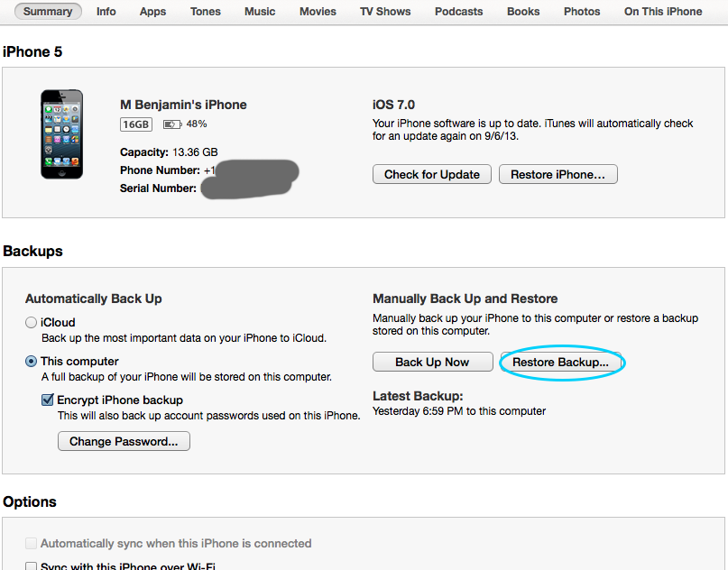Toggle Automatically sync when connected checkbox
The image size is (728, 570).
tap(31, 543)
